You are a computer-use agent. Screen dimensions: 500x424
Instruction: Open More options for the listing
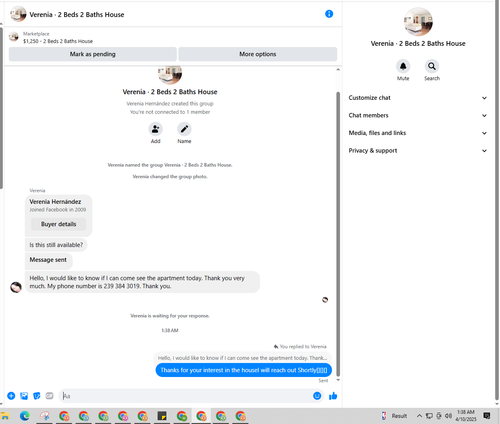pyautogui.click(x=258, y=54)
